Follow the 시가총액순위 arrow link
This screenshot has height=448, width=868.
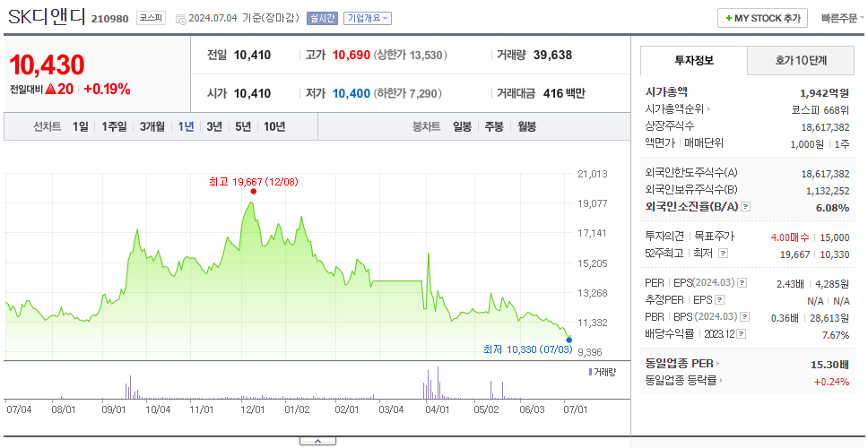(x=678, y=109)
